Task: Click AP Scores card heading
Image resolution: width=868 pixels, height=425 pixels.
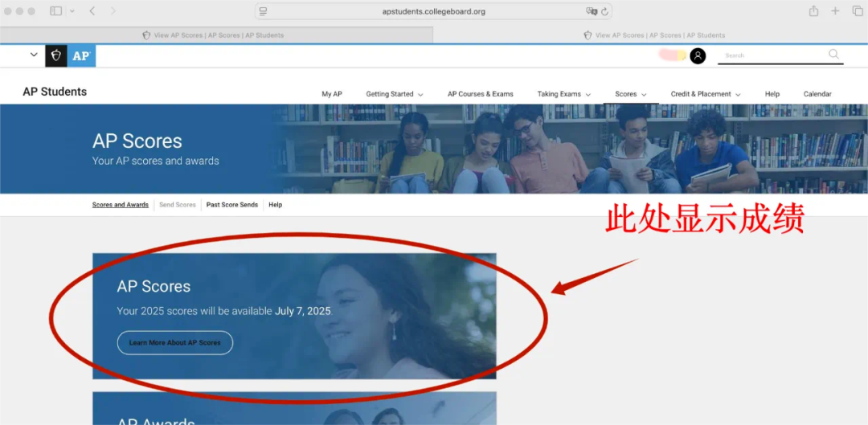Action: (154, 286)
